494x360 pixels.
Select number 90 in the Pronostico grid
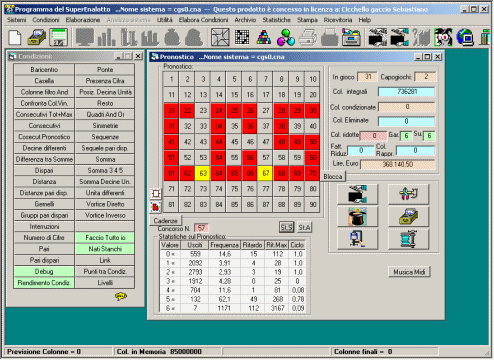coord(313,204)
